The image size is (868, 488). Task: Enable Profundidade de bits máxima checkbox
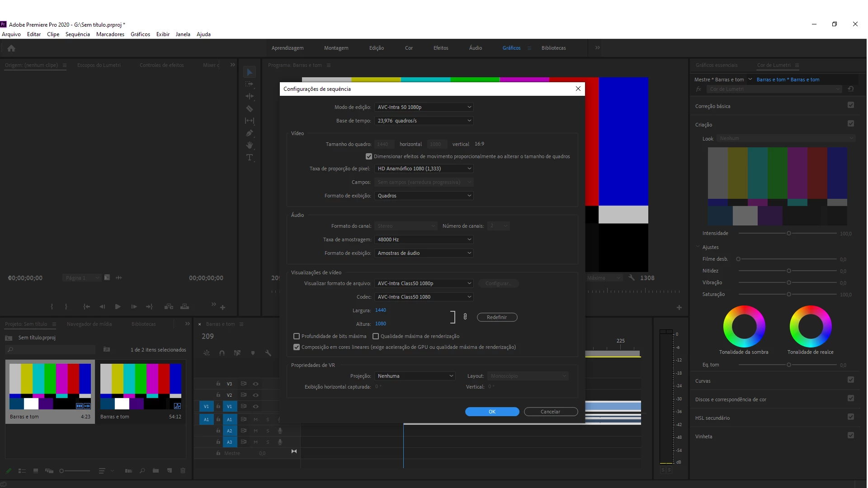297,336
